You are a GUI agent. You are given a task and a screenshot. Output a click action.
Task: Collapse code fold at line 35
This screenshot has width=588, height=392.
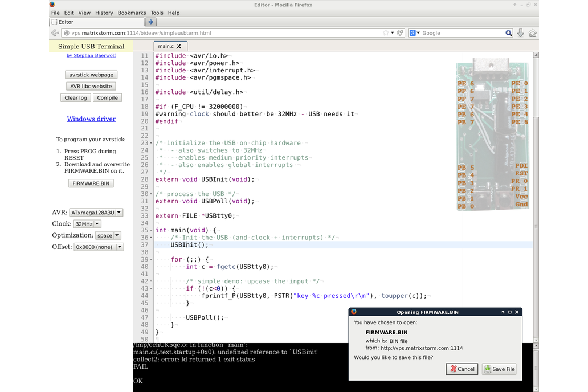coord(151,231)
